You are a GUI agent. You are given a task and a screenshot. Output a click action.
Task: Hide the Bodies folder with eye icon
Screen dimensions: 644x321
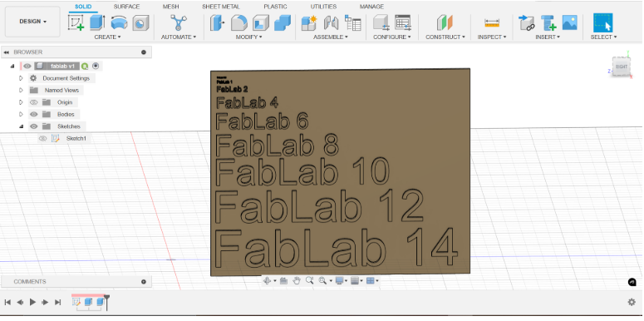[34, 114]
